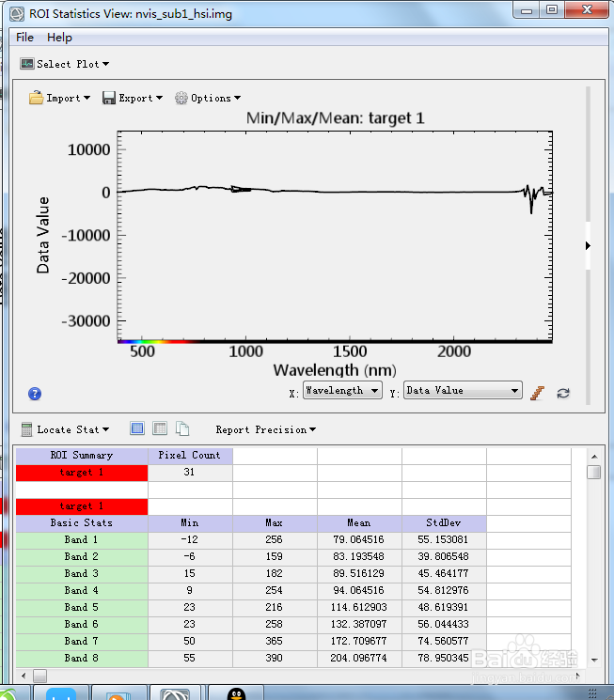Select the red target 1 ROI Summary cell
Image resolution: width=614 pixels, height=700 pixels.
82,473
